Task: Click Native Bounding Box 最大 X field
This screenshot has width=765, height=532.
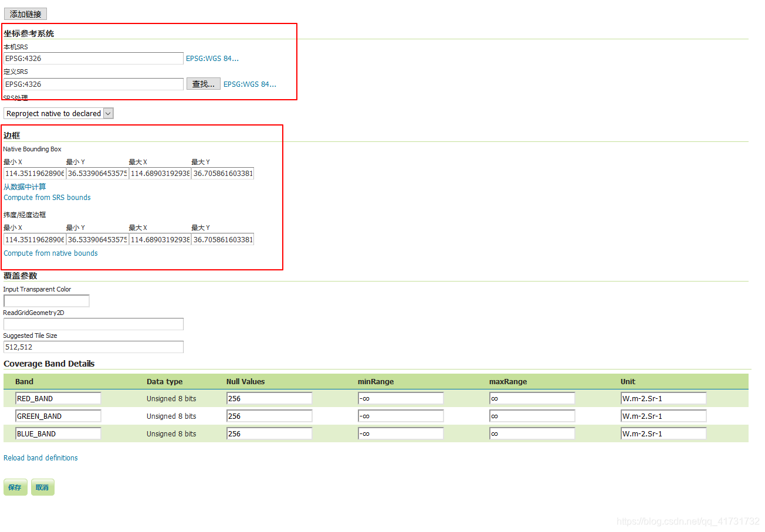Action: click(x=160, y=174)
